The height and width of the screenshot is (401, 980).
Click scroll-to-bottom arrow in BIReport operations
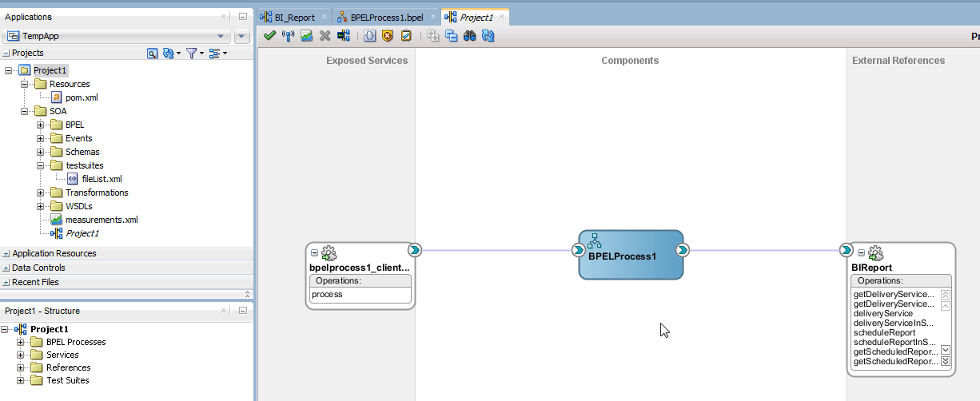pyautogui.click(x=946, y=362)
